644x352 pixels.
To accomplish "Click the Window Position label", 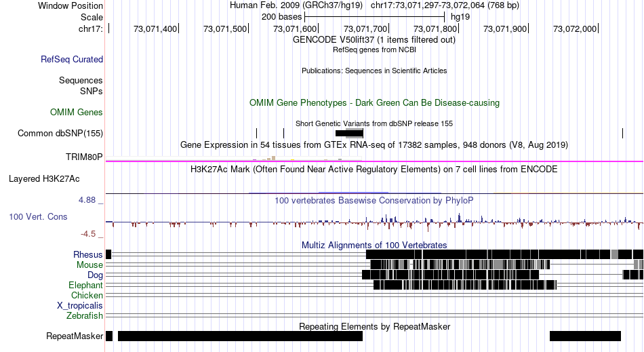I will [71, 5].
